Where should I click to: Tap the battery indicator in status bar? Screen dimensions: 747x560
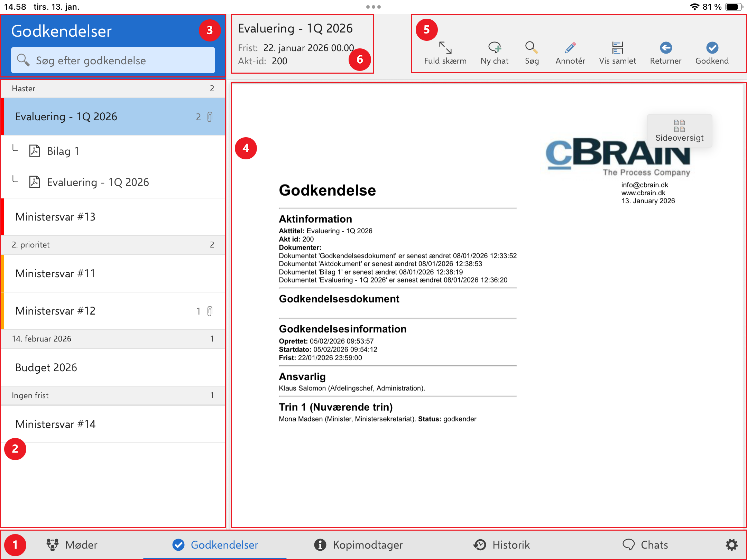[x=734, y=7]
